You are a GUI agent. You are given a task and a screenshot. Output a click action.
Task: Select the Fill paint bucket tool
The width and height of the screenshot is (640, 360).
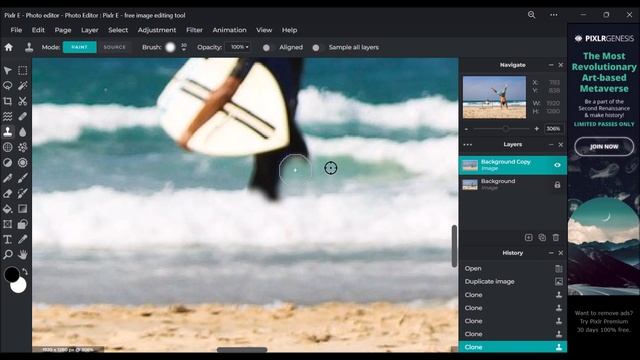coord(7,209)
